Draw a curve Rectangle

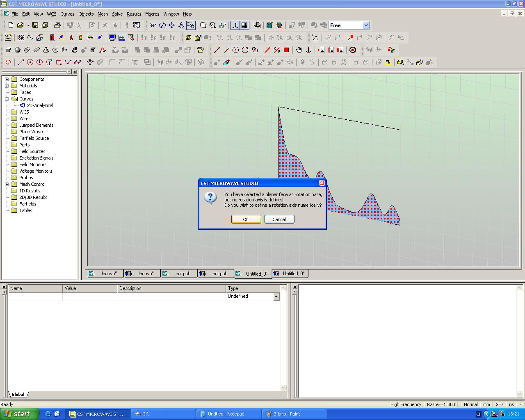pos(59,62)
